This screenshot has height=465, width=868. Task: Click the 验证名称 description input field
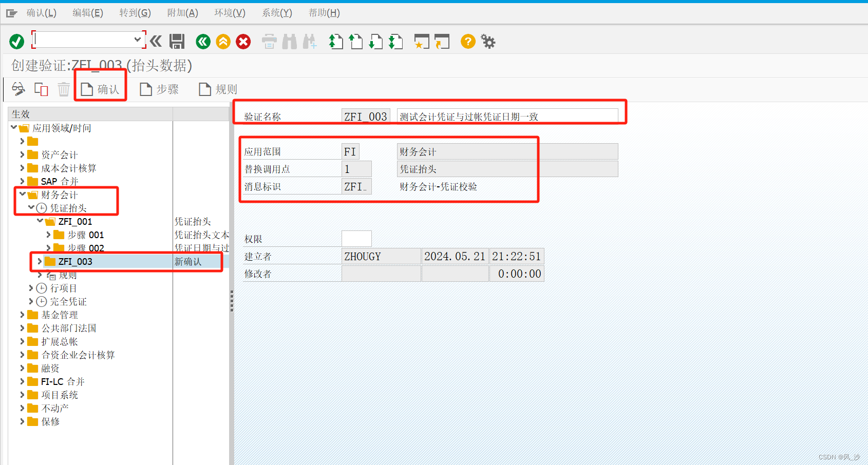(x=510, y=116)
